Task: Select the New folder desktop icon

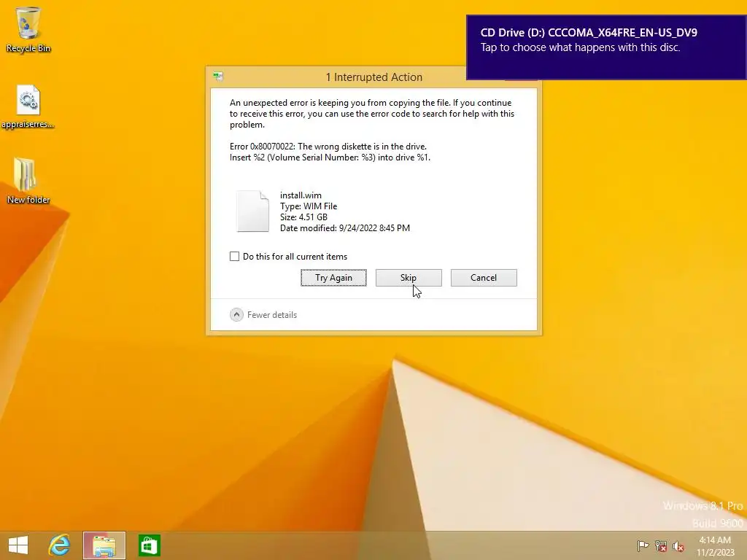Action: (x=28, y=181)
